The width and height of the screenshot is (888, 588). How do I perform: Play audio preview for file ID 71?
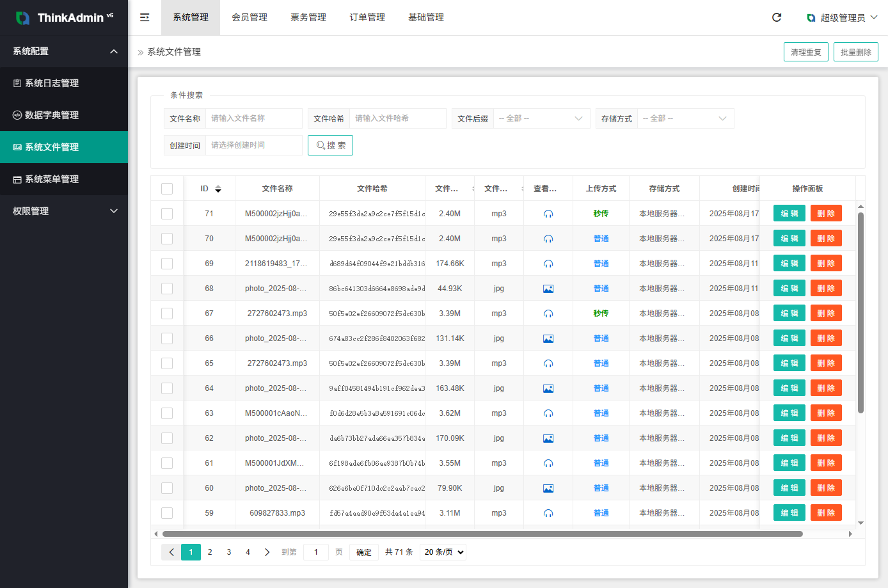(548, 214)
